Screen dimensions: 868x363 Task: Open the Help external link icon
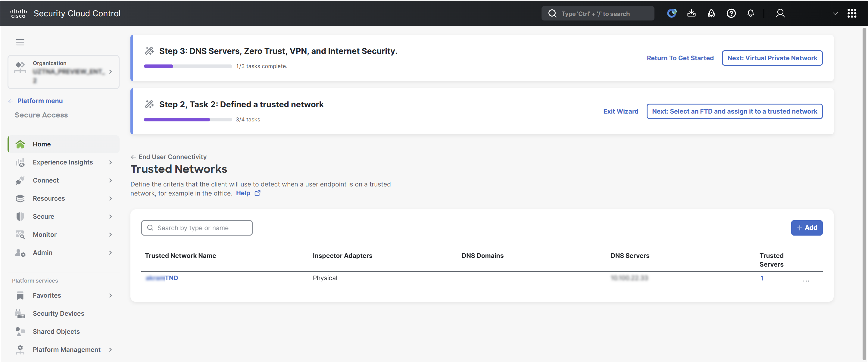(x=258, y=193)
